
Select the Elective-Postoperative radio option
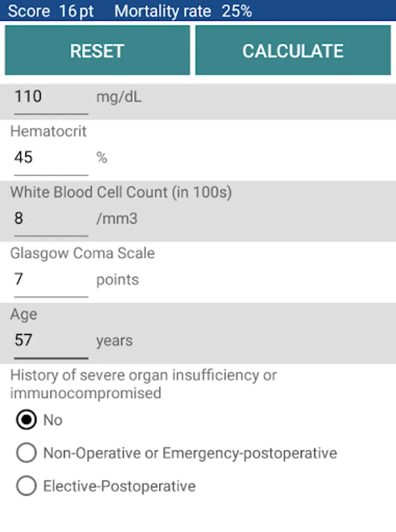(x=106, y=486)
